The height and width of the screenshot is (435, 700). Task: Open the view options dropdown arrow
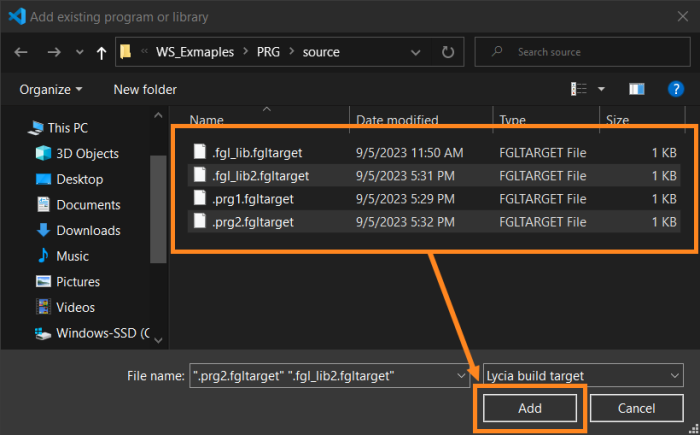[x=601, y=89]
